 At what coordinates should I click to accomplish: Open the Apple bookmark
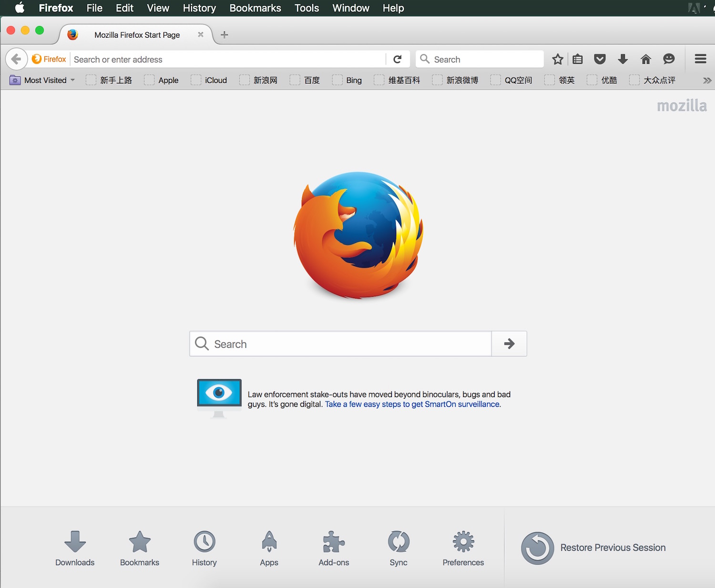click(x=162, y=80)
